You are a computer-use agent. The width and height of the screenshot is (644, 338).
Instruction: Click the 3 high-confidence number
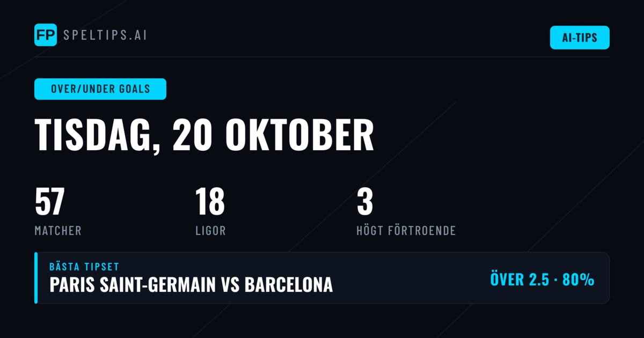point(365,202)
